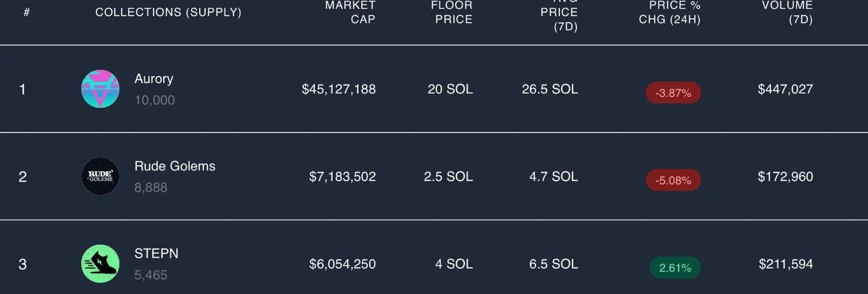Open the STEPN collection name link
868x294 pixels.
click(x=156, y=253)
